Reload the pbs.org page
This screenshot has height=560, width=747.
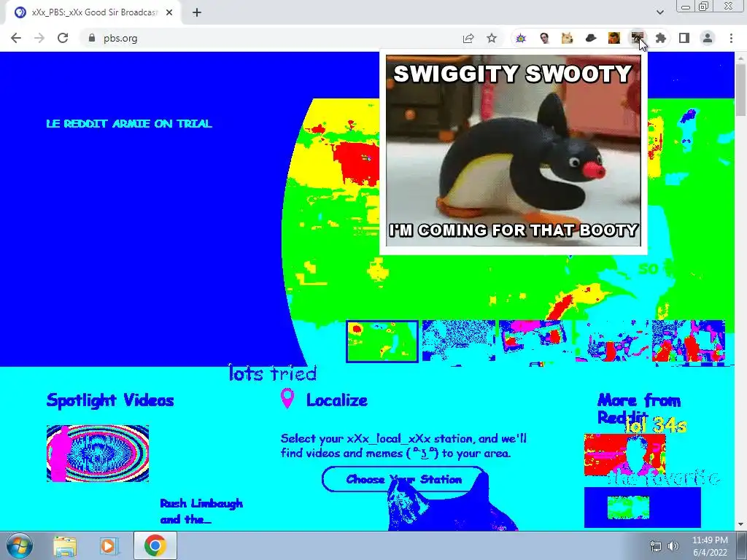pyautogui.click(x=63, y=38)
